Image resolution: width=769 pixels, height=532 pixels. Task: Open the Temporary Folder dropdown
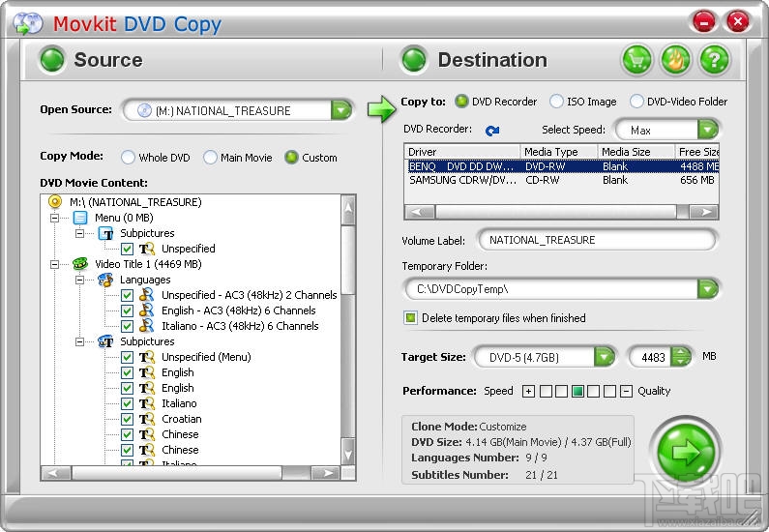click(708, 289)
